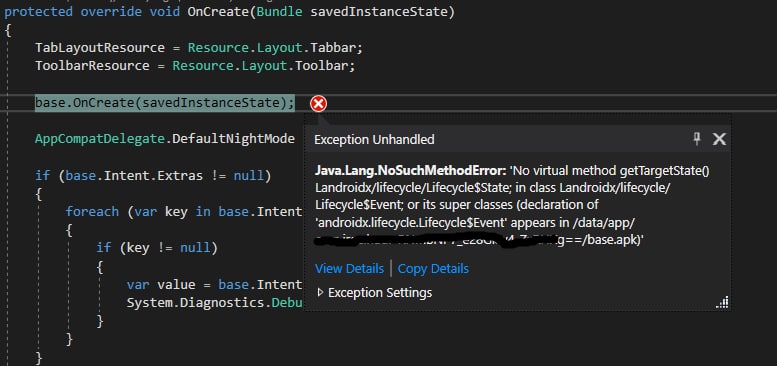
Task: Click the popup resize grip corner
Action: coord(722,303)
